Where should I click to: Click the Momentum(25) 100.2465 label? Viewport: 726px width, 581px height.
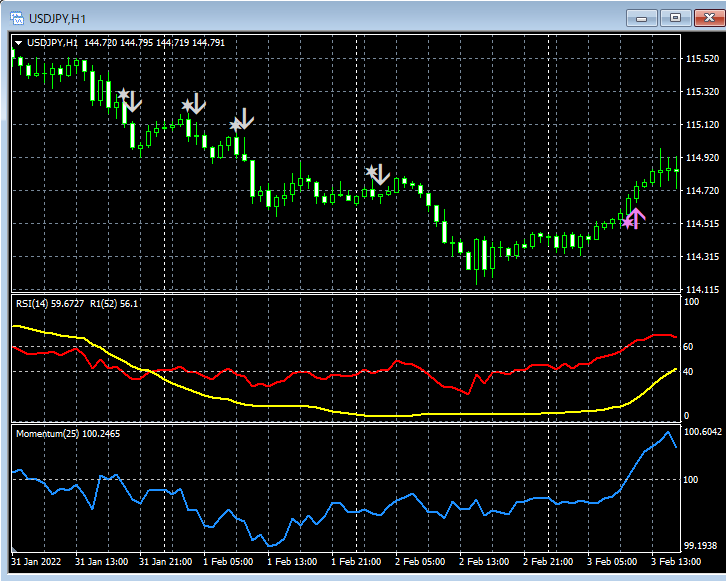(68, 434)
